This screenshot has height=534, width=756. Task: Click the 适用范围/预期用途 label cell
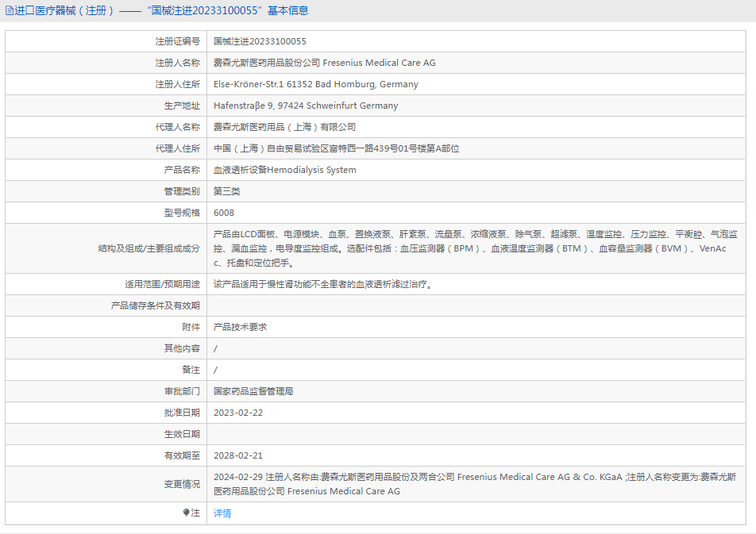[x=106, y=284]
